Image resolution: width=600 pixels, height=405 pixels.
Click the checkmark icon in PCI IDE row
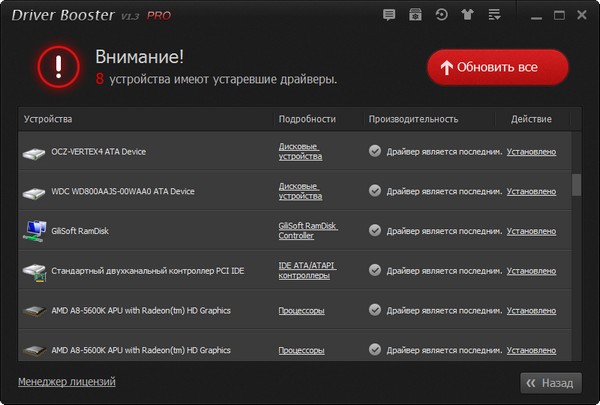[375, 270]
